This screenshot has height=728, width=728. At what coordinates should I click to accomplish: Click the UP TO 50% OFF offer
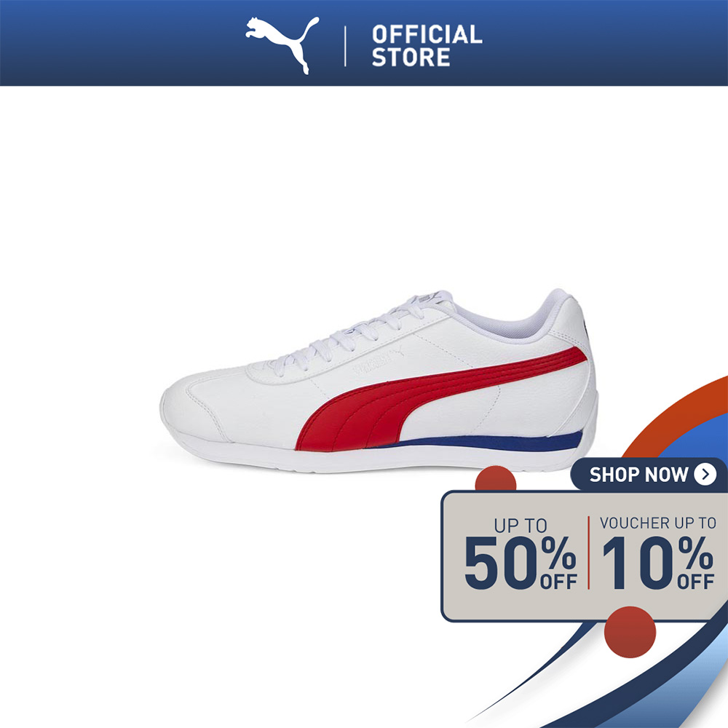(x=521, y=553)
